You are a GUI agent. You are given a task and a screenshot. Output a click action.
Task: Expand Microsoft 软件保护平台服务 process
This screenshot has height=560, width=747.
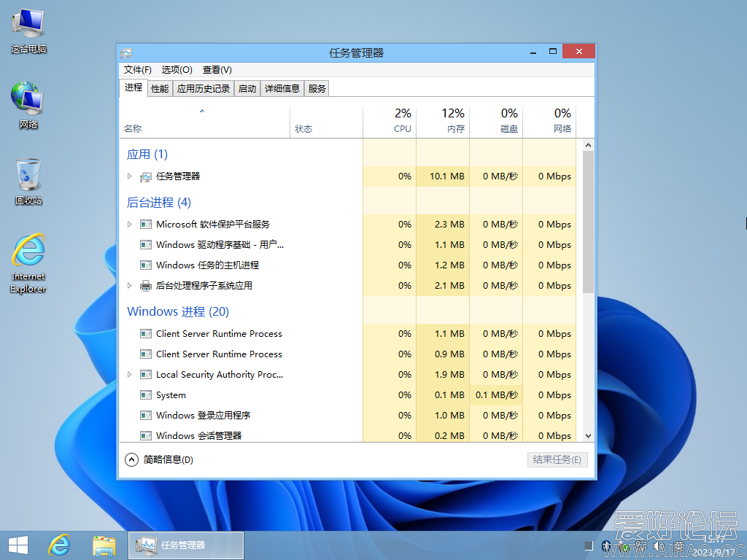(130, 225)
